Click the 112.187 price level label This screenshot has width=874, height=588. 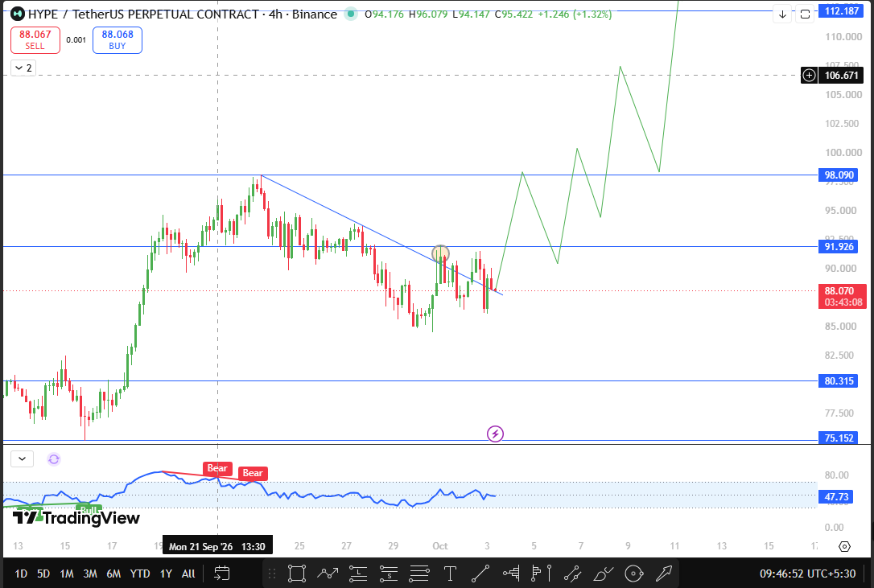pyautogui.click(x=841, y=10)
